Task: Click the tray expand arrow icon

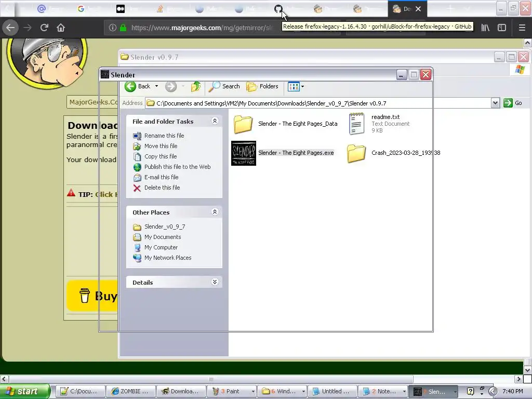Action: coord(493,391)
